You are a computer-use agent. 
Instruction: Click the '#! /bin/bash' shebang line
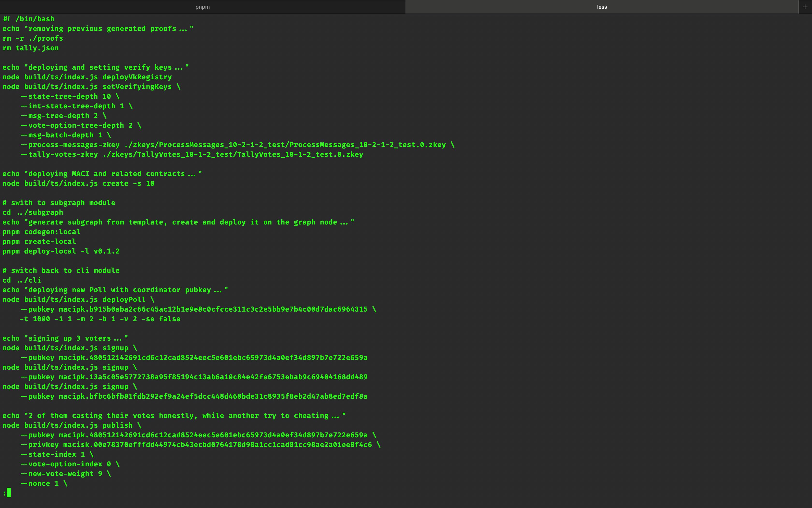pos(29,19)
